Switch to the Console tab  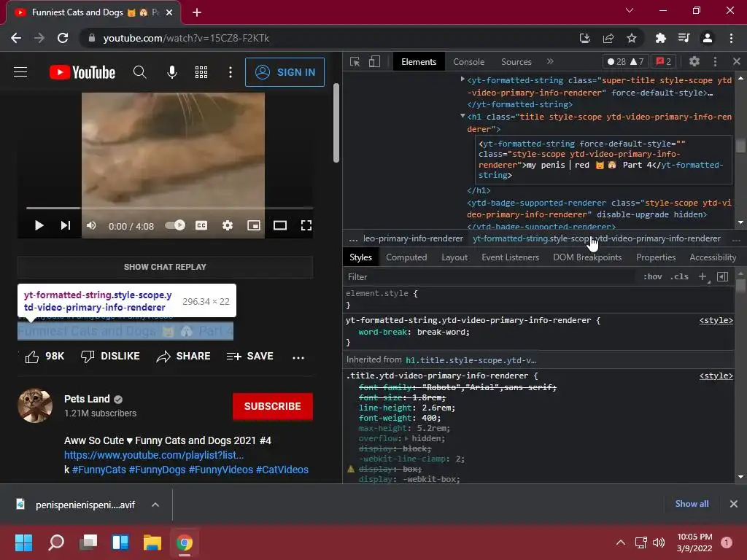(469, 62)
